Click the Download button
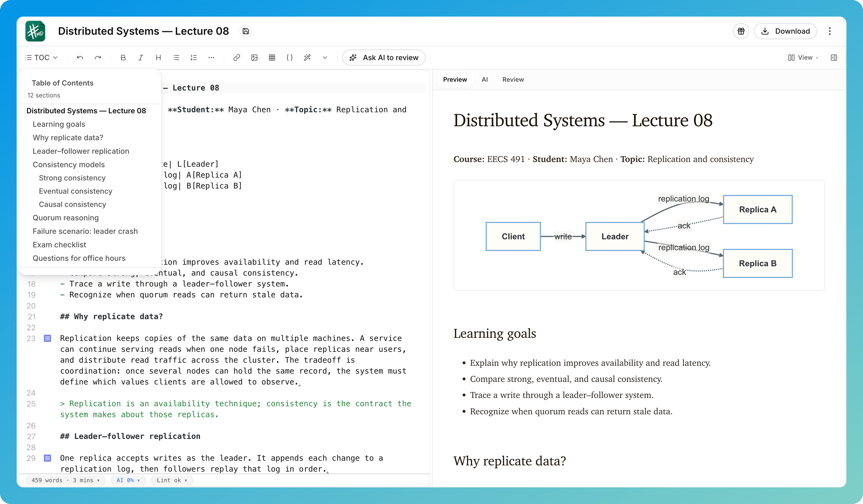Viewport: 863px width, 504px height. (x=785, y=31)
